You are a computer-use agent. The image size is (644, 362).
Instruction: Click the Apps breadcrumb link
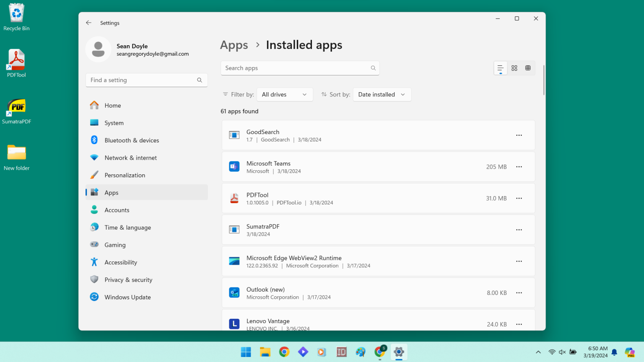234,45
